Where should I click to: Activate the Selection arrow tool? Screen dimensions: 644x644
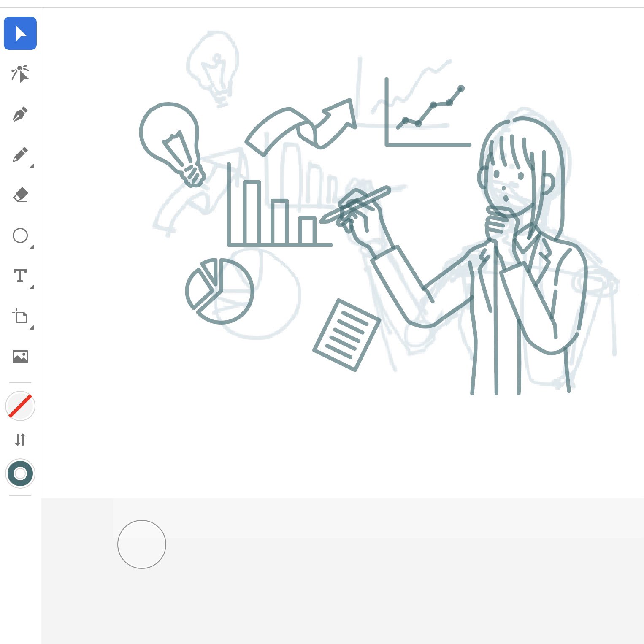click(x=20, y=33)
